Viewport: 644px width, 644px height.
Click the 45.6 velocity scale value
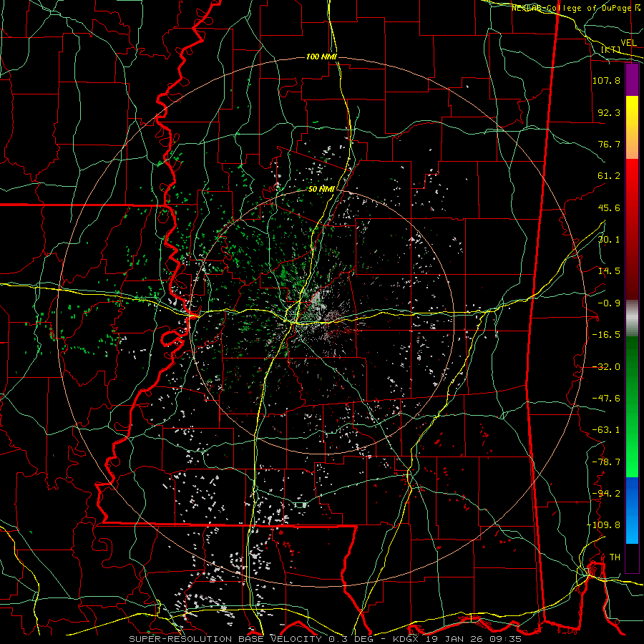coord(609,208)
